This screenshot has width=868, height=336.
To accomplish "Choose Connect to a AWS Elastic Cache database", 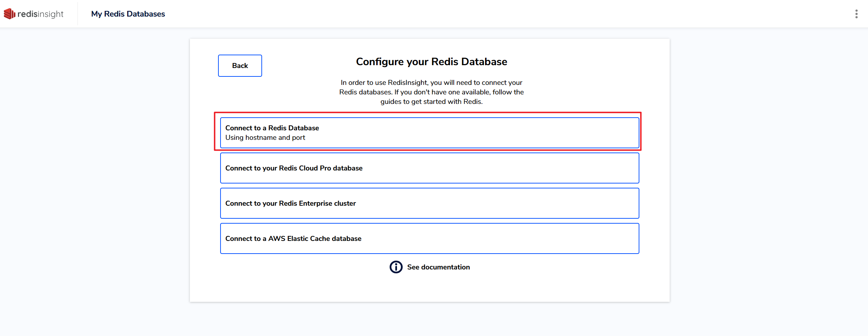I will pos(429,238).
